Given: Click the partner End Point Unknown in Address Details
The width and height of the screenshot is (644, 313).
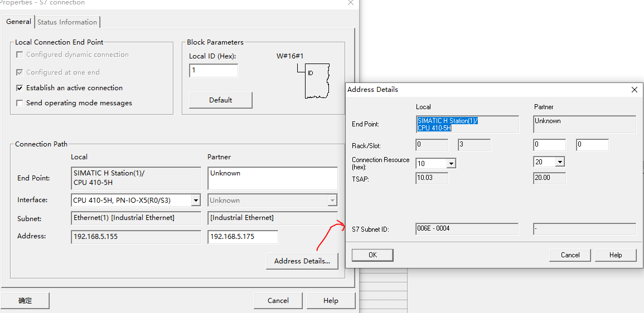Looking at the screenshot, I should [585, 124].
